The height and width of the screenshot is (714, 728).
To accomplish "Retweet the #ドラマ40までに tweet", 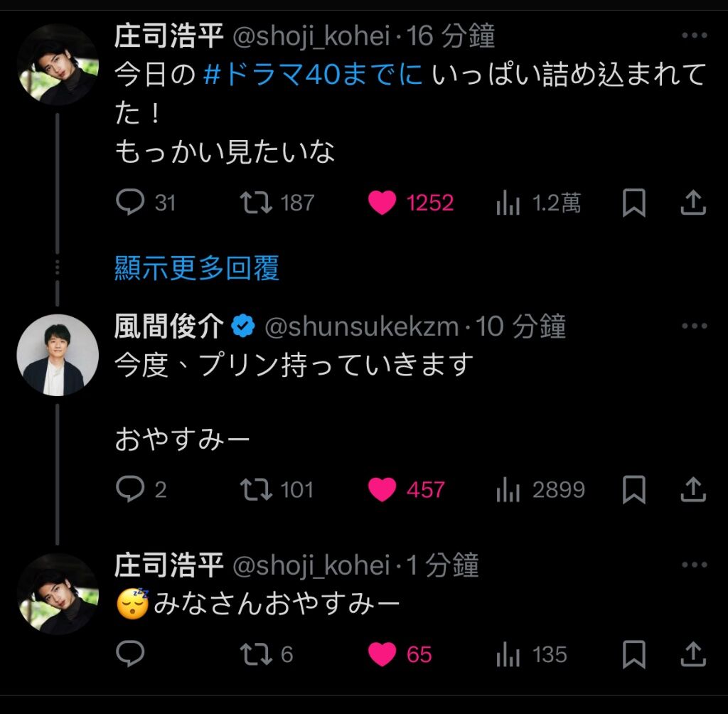I will coord(256,203).
